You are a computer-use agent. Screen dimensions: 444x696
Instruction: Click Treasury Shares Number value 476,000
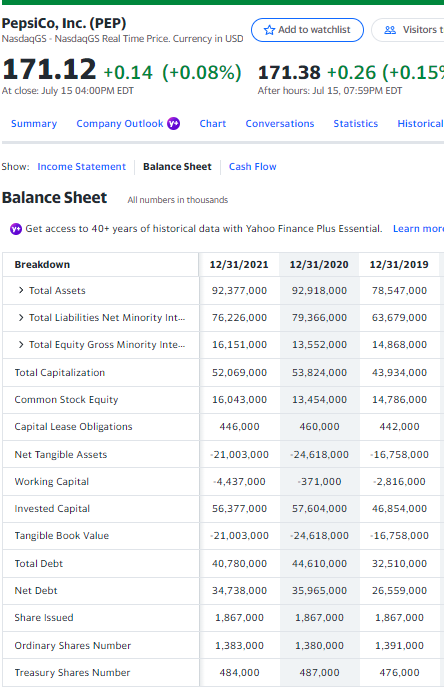point(399,673)
